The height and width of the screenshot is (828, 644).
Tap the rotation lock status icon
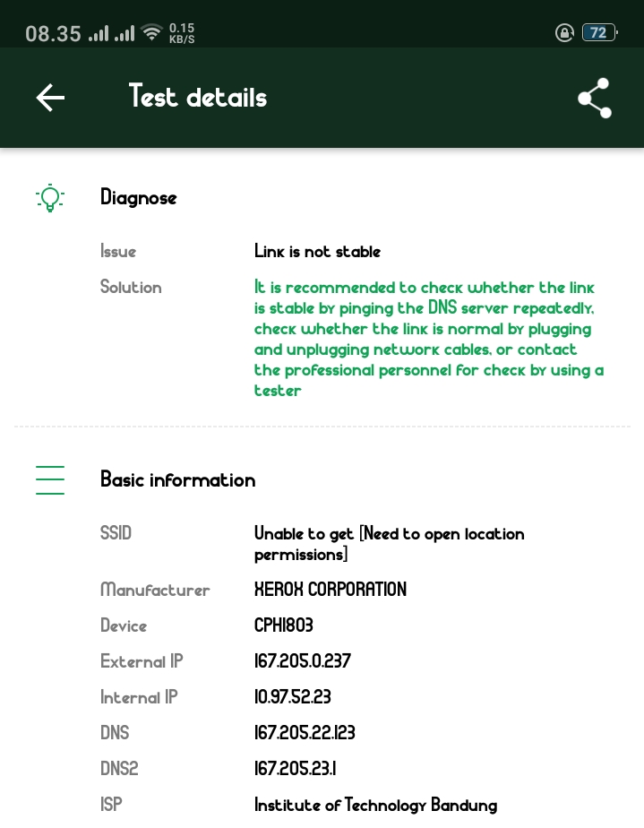[564, 33]
